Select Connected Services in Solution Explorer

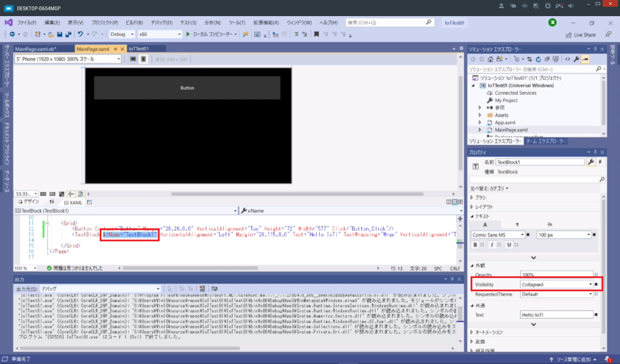(x=516, y=93)
